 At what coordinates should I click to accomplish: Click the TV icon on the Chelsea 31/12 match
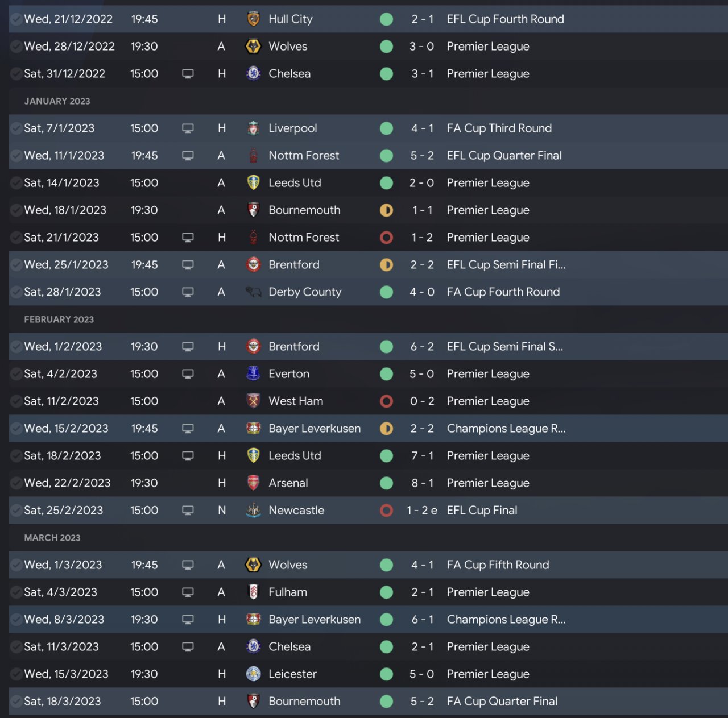tap(188, 74)
